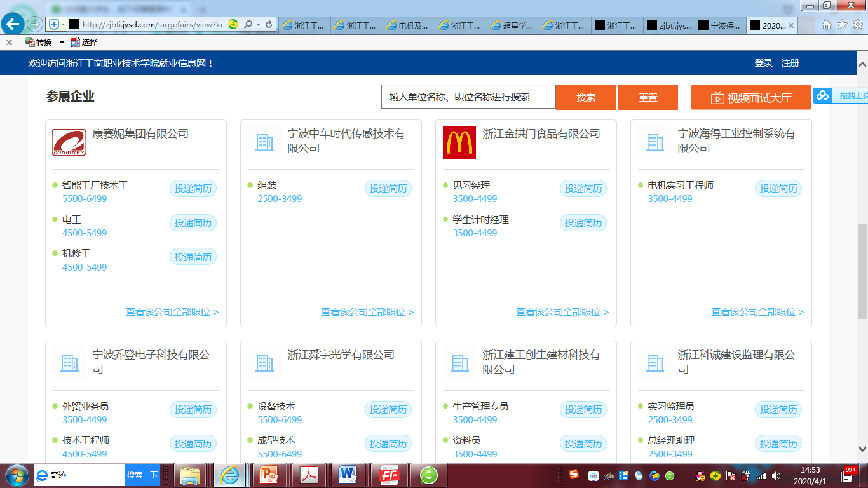The height and width of the screenshot is (488, 868).
Task: Click the McDonald's logo of 浙江金拱门食品有限公司
Action: tap(459, 142)
